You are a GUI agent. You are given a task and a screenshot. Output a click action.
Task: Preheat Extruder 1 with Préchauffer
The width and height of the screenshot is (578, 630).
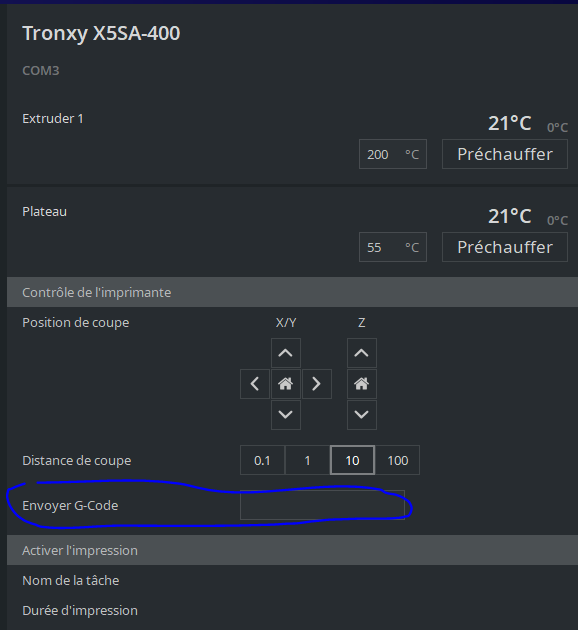tap(505, 154)
